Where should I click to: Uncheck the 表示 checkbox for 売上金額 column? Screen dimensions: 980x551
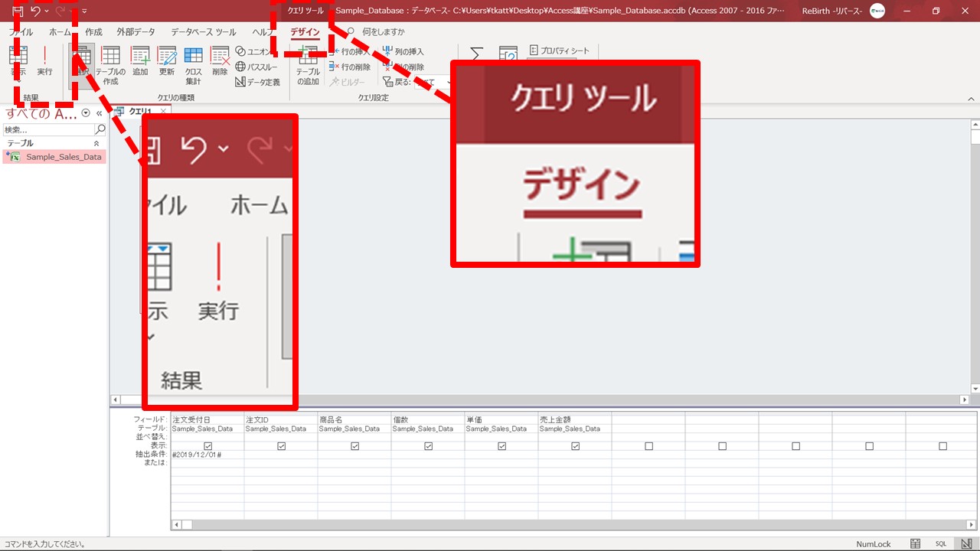click(x=576, y=446)
